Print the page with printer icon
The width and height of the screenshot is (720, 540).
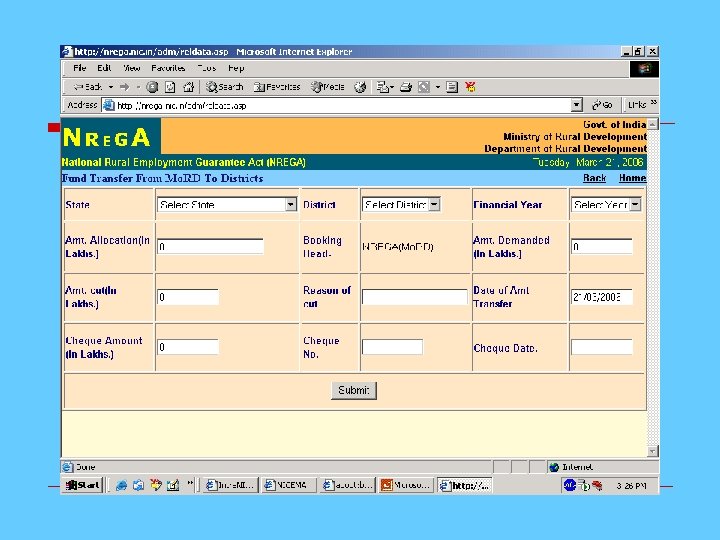point(406,87)
